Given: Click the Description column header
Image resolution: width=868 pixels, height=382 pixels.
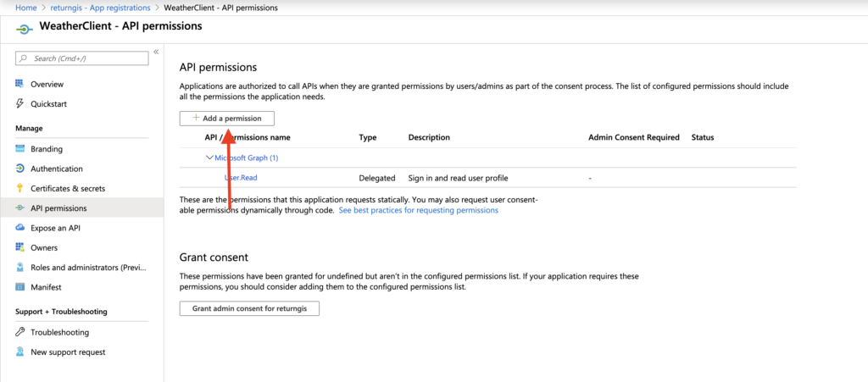Looking at the screenshot, I should pos(429,137).
